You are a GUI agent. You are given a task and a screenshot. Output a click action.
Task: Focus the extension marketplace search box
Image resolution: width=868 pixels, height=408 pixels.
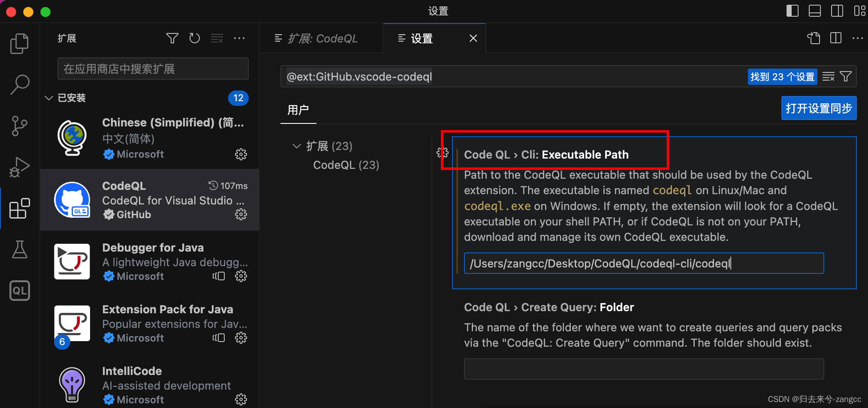[153, 69]
